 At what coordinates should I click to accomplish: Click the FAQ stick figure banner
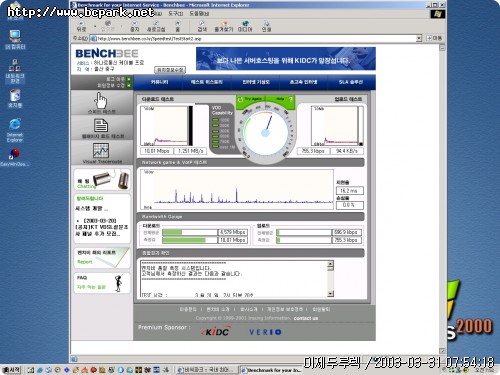click(102, 283)
